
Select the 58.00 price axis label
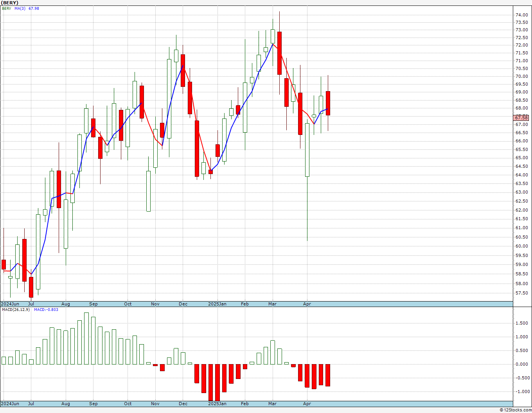tap(521, 284)
